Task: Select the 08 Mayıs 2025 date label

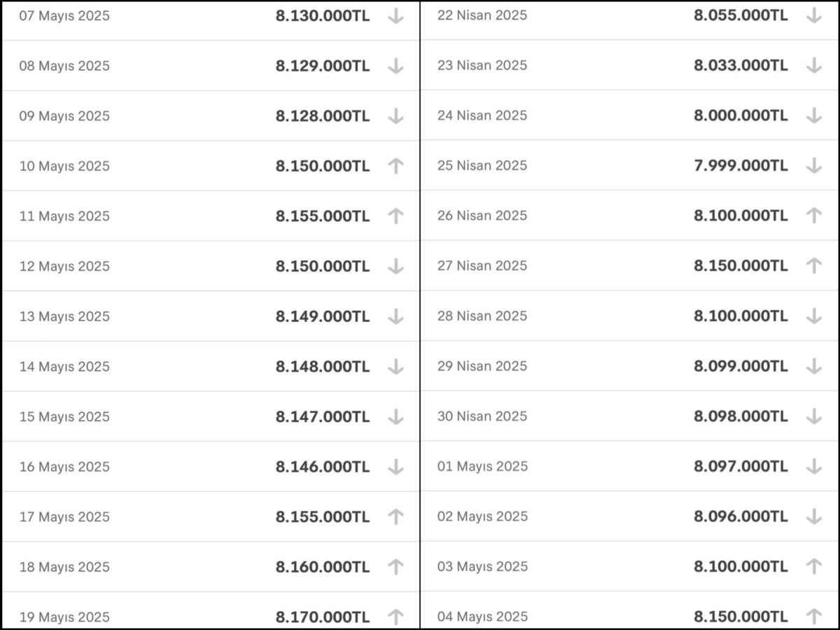Action: tap(64, 66)
